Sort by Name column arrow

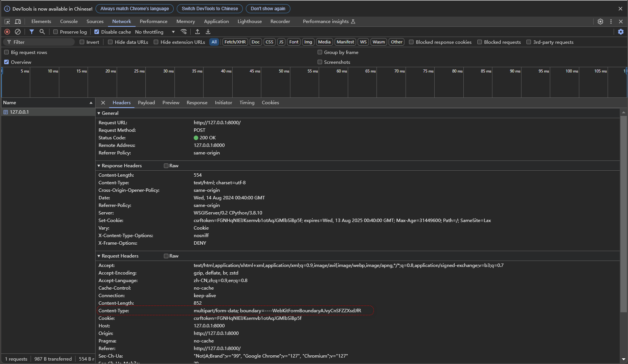click(91, 103)
